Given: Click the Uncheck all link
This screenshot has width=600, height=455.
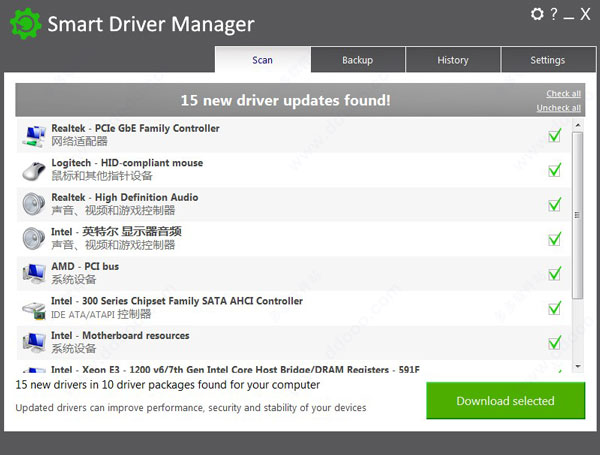Looking at the screenshot, I should point(559,108).
